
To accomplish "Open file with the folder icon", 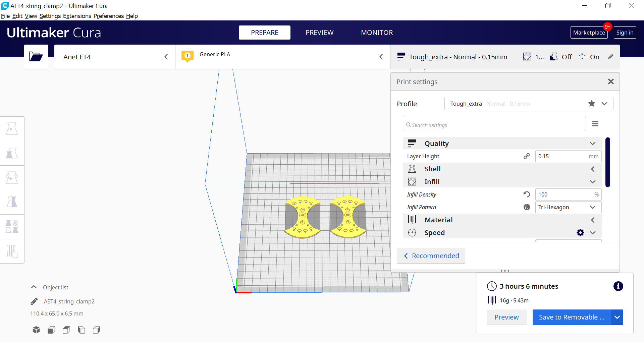I will [x=36, y=57].
